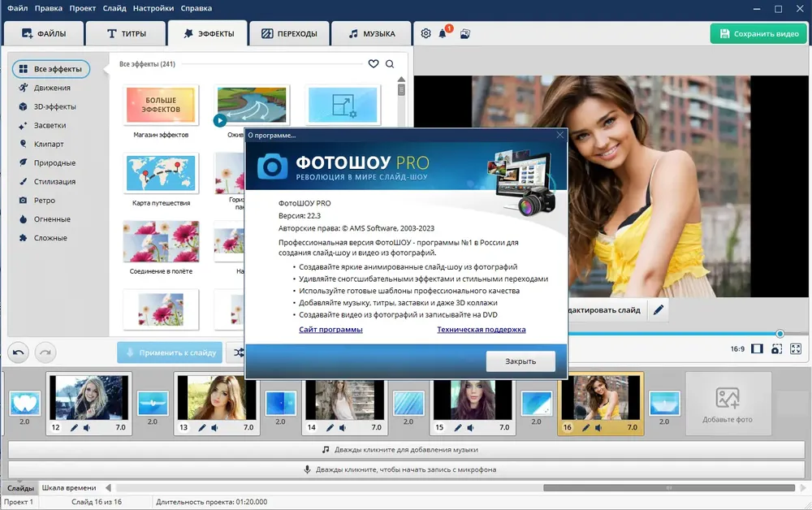
Task: Open sound settings for slide 12
Action: 87,428
